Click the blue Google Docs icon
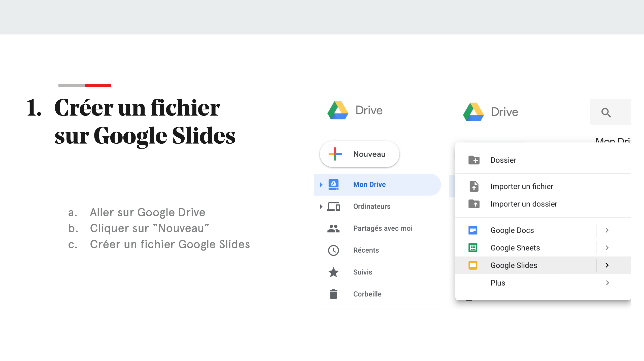The height and width of the screenshot is (361, 644). pyautogui.click(x=473, y=230)
